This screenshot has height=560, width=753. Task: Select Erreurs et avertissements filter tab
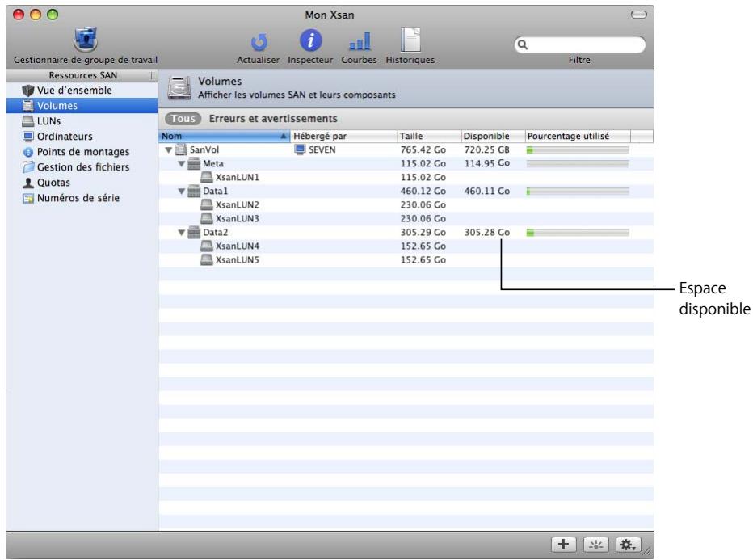pos(273,119)
